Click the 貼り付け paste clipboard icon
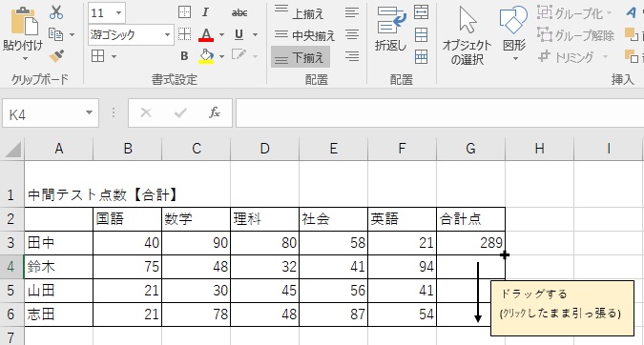The height and width of the screenshot is (345, 644). pos(24,21)
